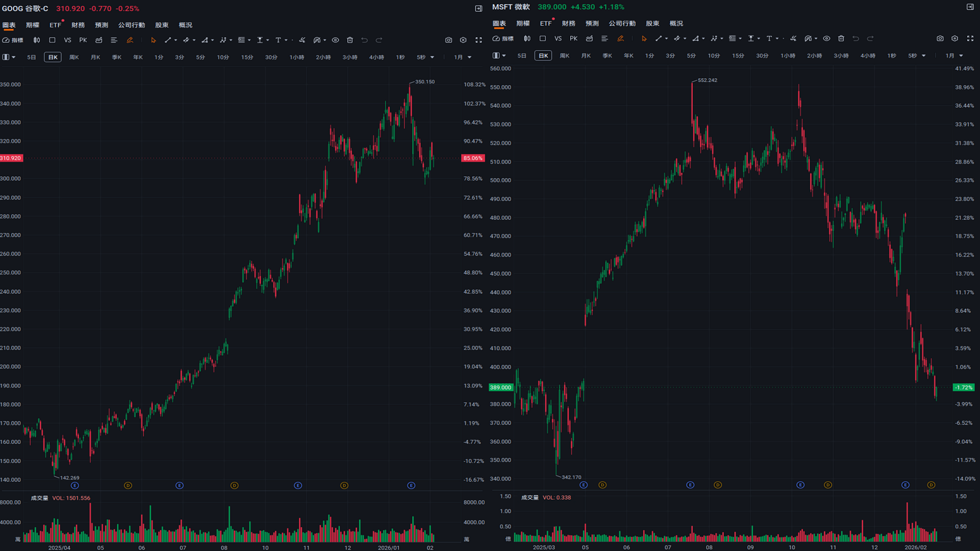This screenshot has width=980, height=551.
Task: Expand the layout selector dropdown on GOOG chart
Action: 9,58
